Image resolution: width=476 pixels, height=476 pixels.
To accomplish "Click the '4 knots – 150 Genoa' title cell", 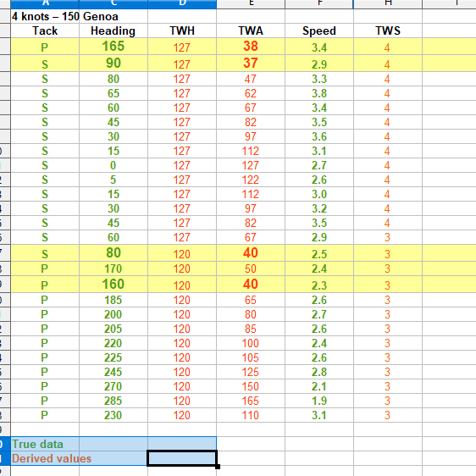I will coord(65,16).
